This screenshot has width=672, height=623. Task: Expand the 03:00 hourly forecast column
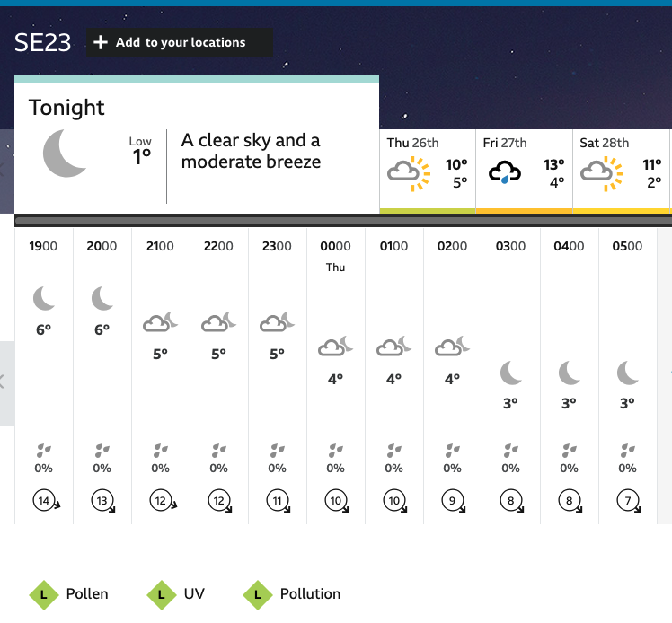coord(510,377)
